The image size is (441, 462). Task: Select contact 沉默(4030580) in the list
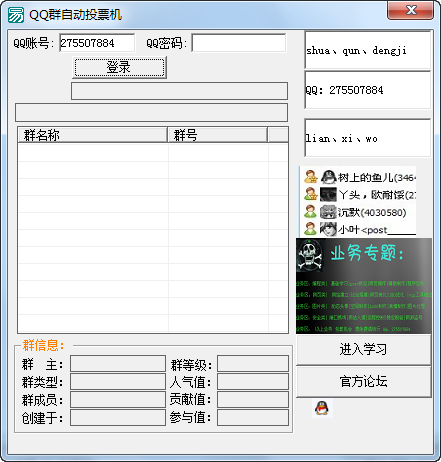[x=359, y=212]
